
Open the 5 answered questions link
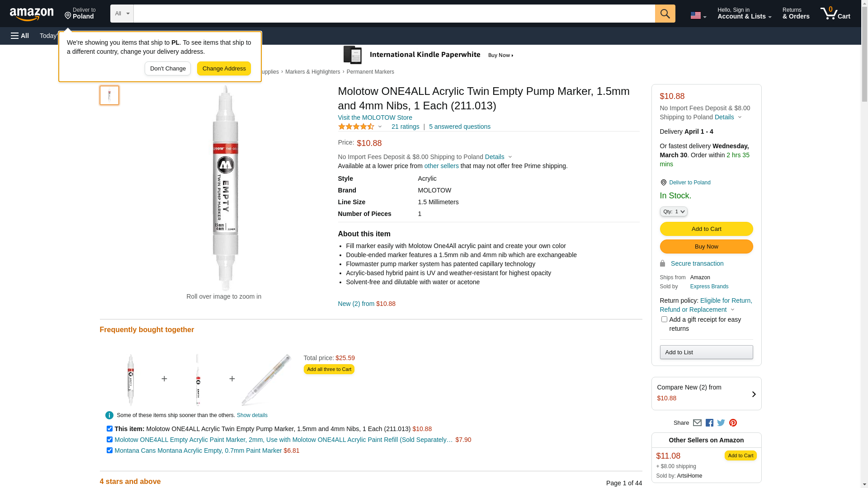[x=459, y=127]
